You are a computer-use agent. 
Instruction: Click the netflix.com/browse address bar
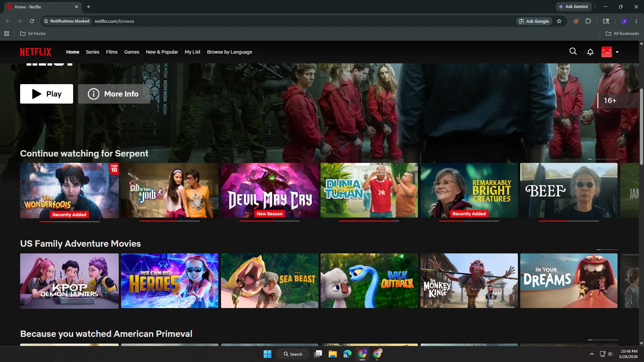click(114, 21)
